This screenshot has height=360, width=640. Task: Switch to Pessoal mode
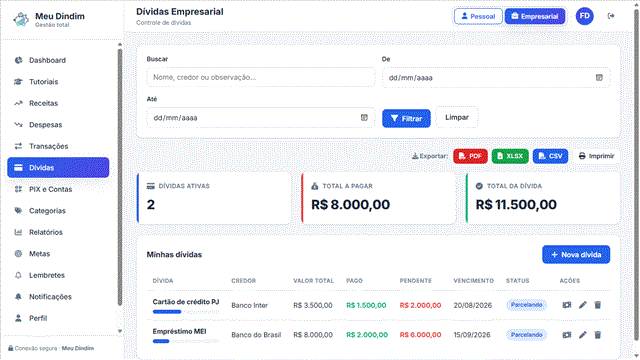click(x=478, y=16)
